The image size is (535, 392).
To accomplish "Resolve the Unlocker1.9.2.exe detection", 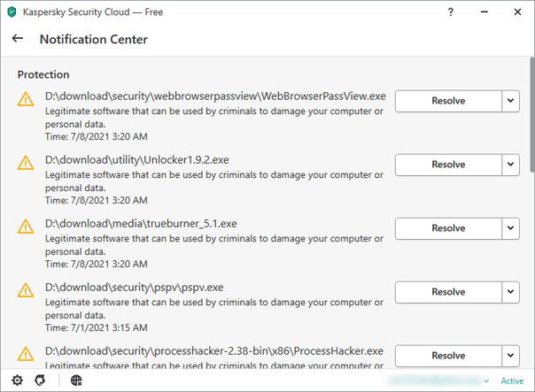I will pos(448,165).
